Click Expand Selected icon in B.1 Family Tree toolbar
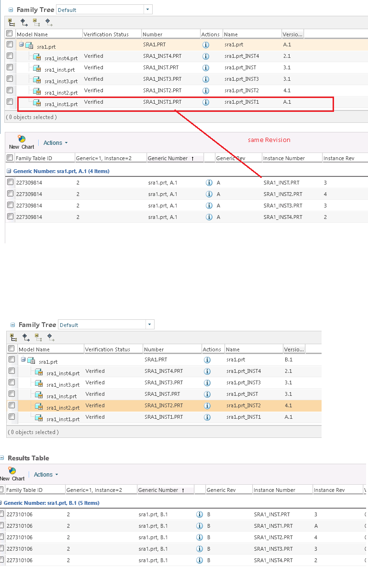Image resolution: width=368 pixels, height=588 pixels. click(26, 338)
